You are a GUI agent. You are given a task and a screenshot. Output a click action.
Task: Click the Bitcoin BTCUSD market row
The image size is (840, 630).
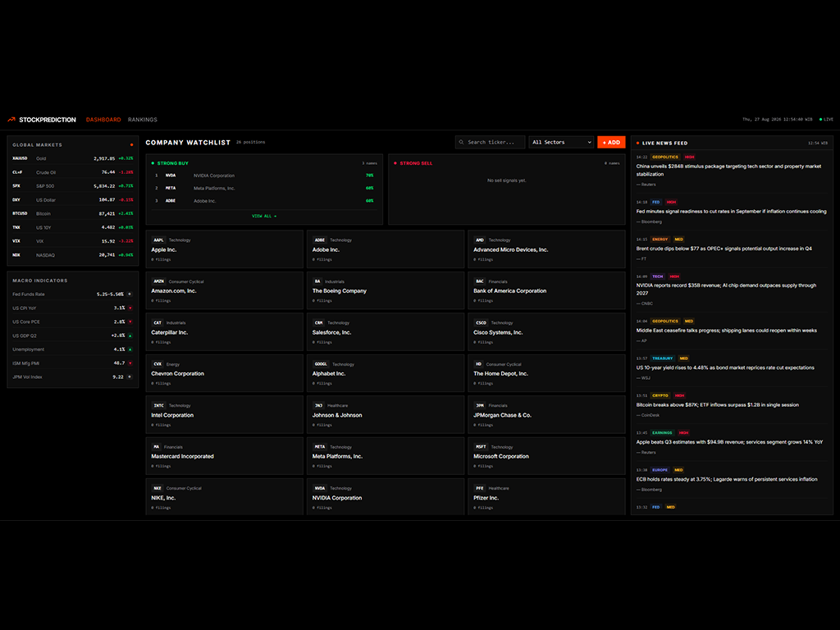pyautogui.click(x=73, y=213)
